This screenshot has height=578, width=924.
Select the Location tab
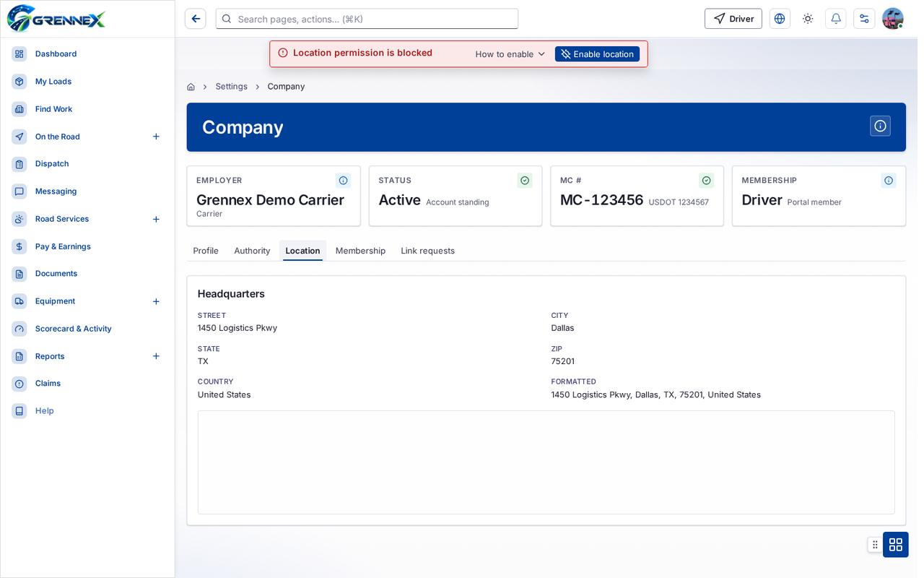(x=302, y=251)
